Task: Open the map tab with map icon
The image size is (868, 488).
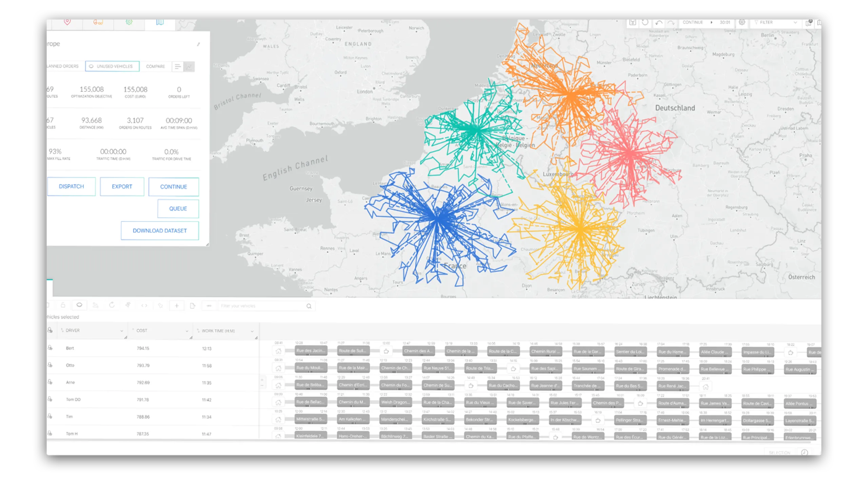Action: [160, 22]
